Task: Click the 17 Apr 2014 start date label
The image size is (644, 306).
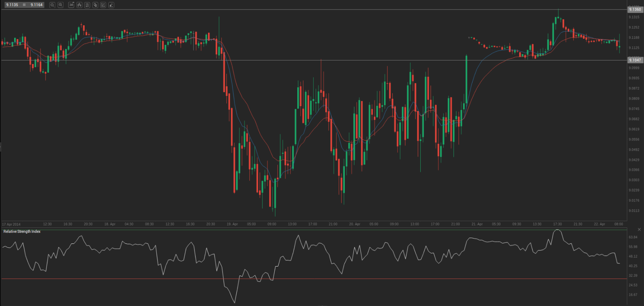Action: tap(11, 224)
